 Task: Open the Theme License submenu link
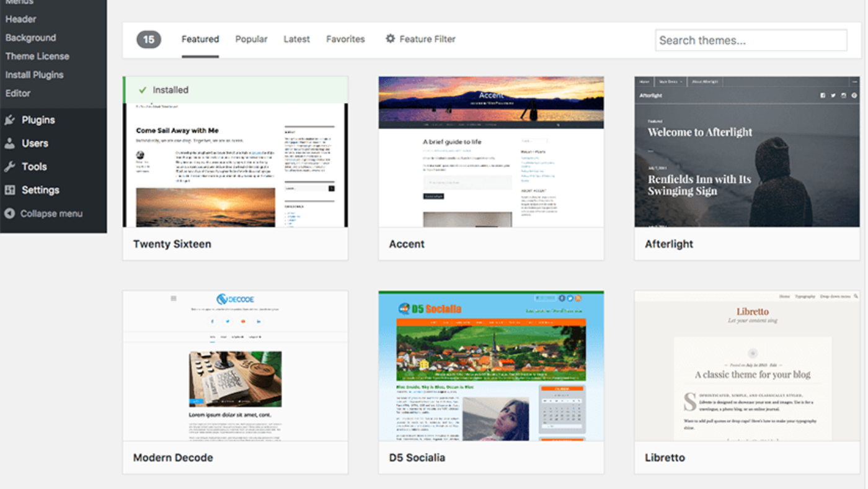tap(37, 56)
